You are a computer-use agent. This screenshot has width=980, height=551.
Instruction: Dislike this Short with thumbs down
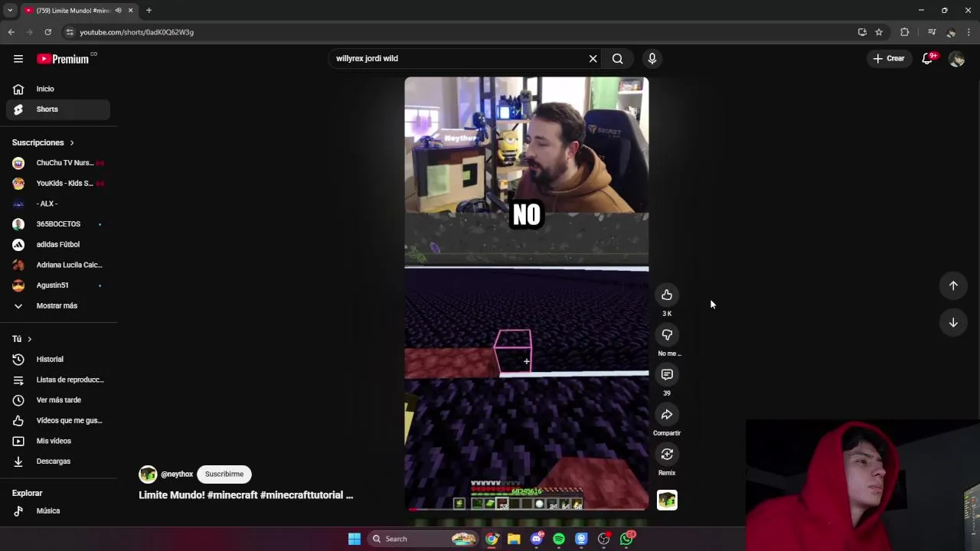point(667,335)
